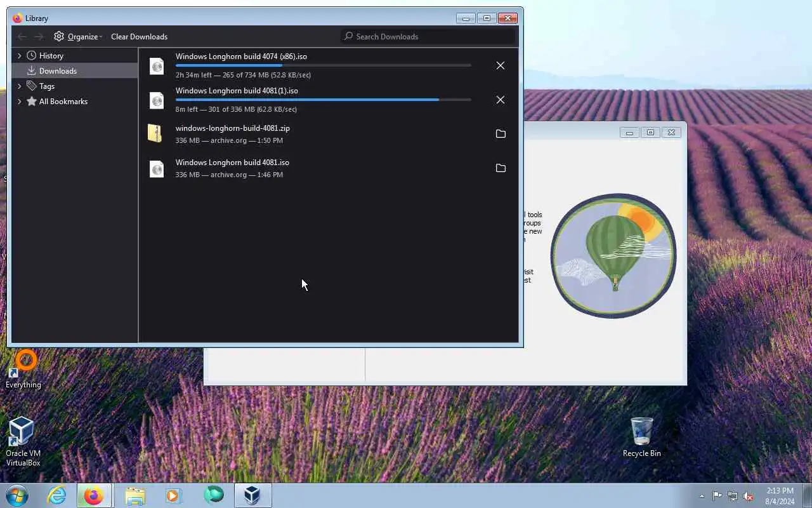Click the Library forward arrow
The image size is (812, 508).
(39, 36)
